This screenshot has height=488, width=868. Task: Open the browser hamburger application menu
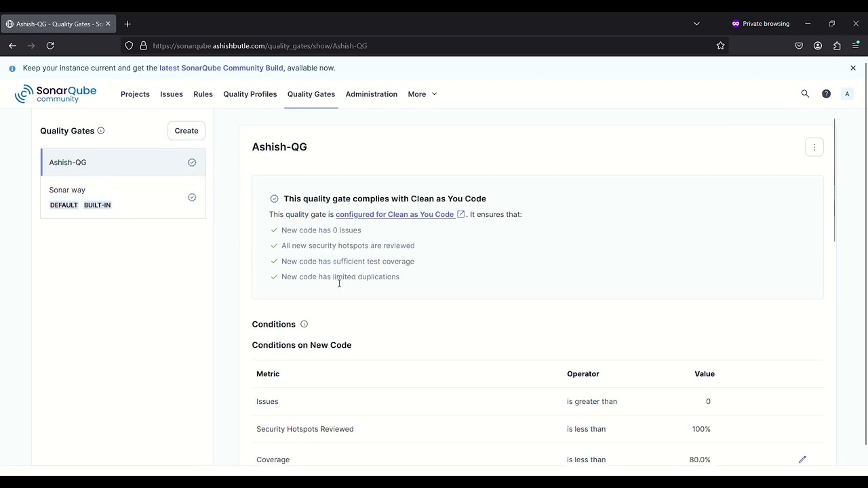pyautogui.click(x=856, y=45)
